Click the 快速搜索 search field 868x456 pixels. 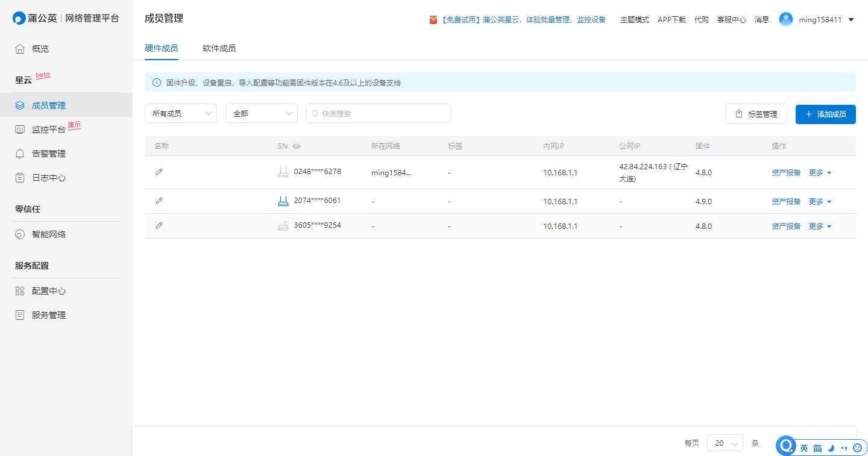(379, 113)
